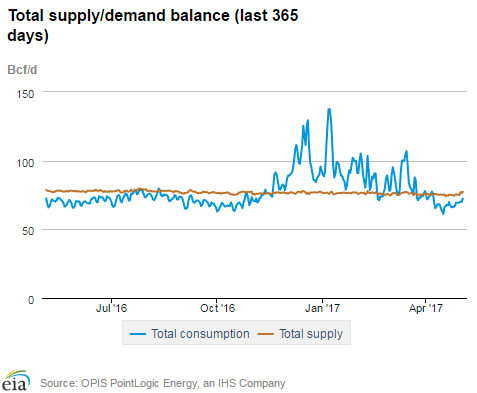
Task: Click the highest consumption peak in January 2017
Action: (329, 109)
